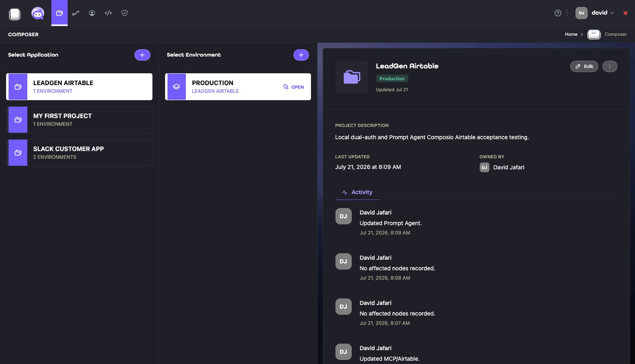Click the My First Project folder icon tile
This screenshot has height=364, width=635.
[18, 120]
